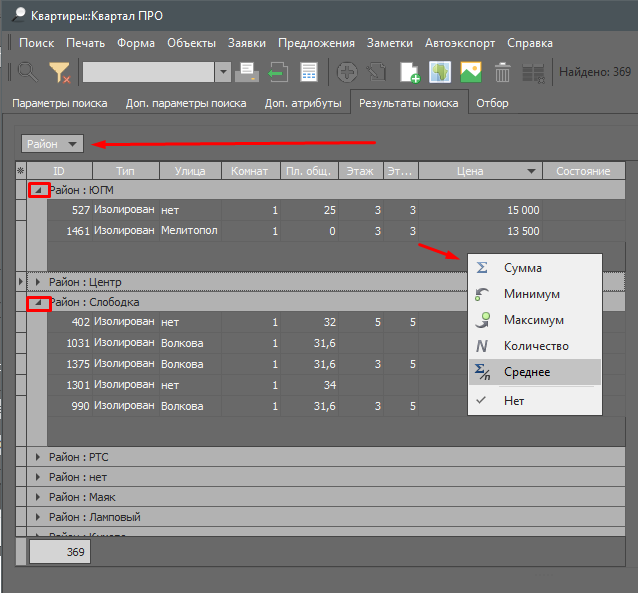Viewport: 638px width, 593px height.
Task: Collapse the Район : Слободка group
Action: [x=38, y=301]
